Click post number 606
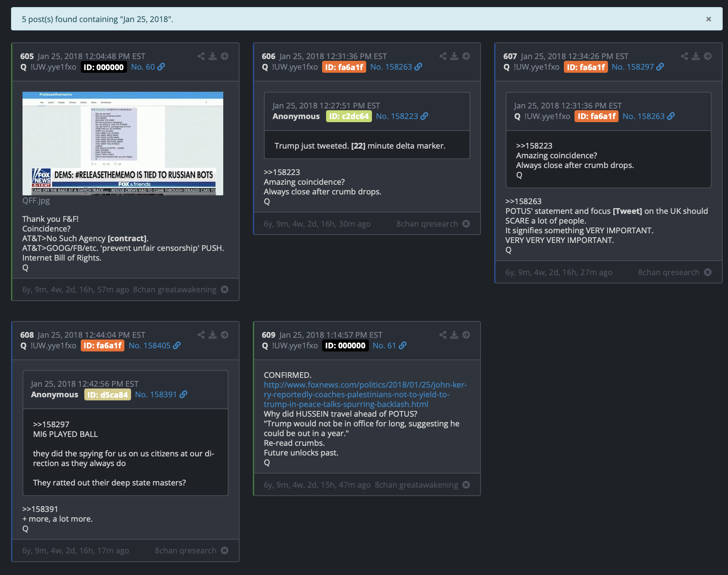Viewport: 728px width, 575px height. (269, 56)
